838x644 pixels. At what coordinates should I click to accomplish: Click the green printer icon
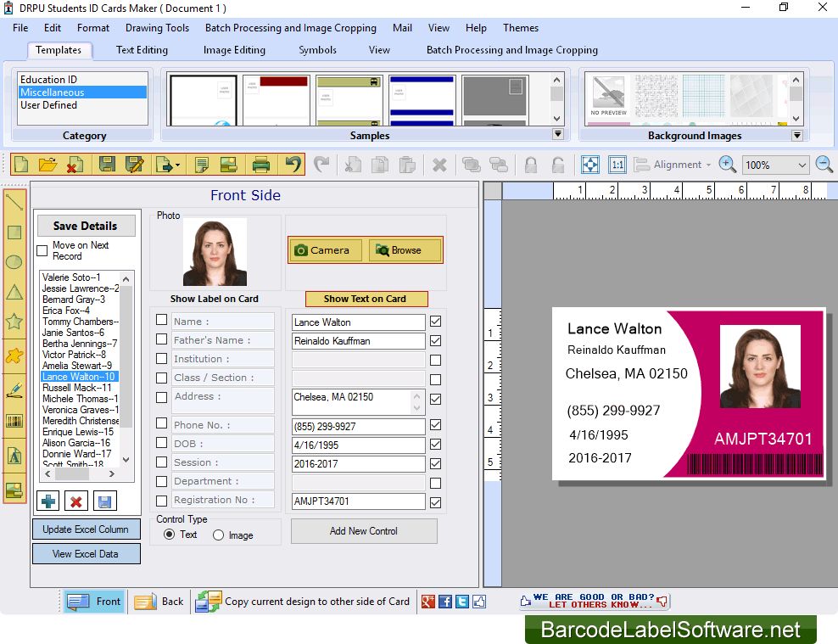pyautogui.click(x=260, y=164)
